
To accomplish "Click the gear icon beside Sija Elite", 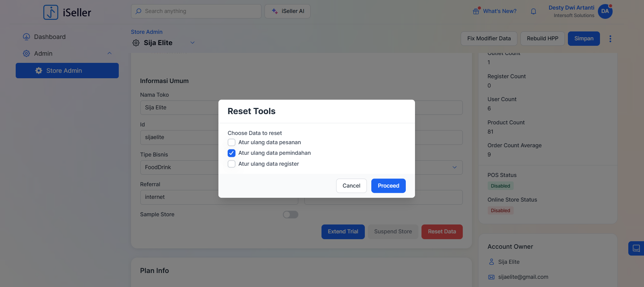I will 136,43.
